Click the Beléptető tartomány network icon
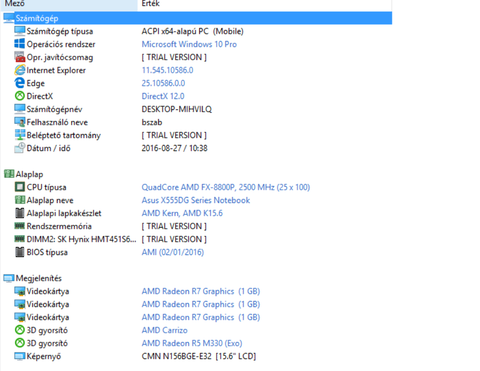480x371 pixels. click(20, 135)
